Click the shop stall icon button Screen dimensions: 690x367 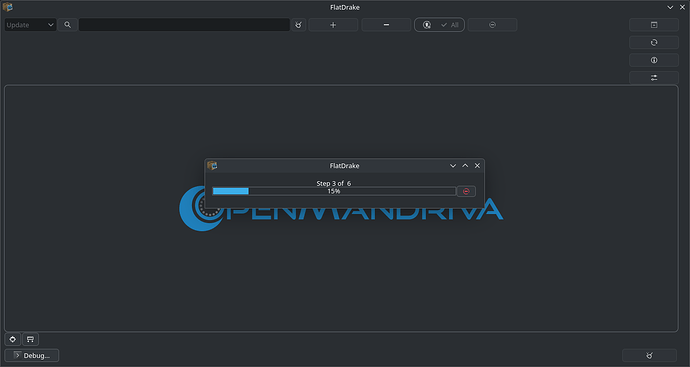(x=30, y=339)
